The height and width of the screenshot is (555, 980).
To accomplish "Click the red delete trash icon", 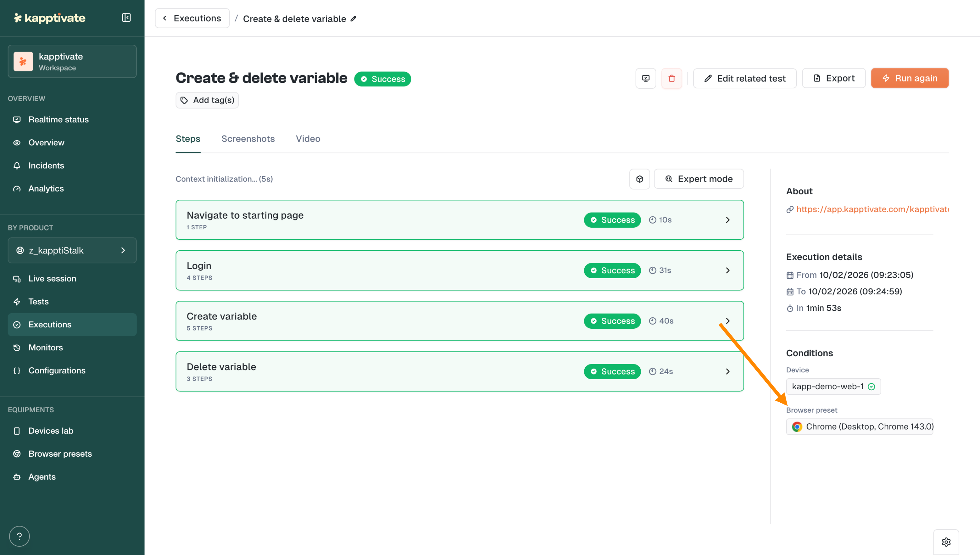I will [671, 78].
